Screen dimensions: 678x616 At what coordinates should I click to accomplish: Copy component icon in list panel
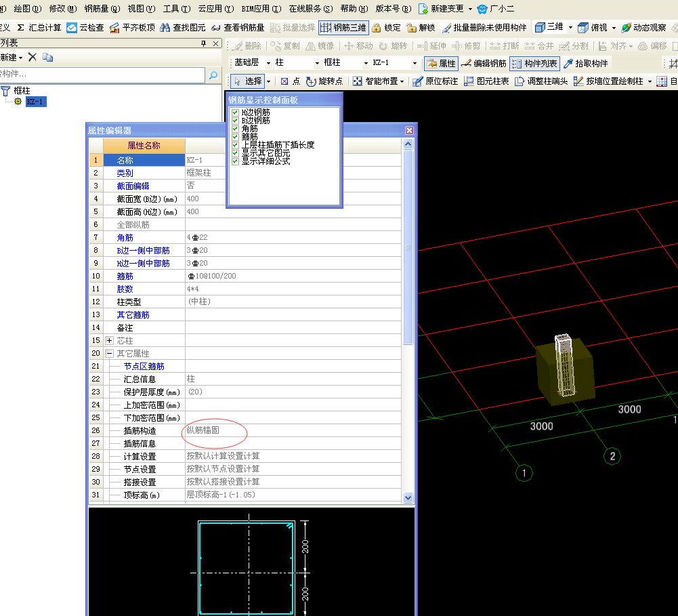coord(47,57)
